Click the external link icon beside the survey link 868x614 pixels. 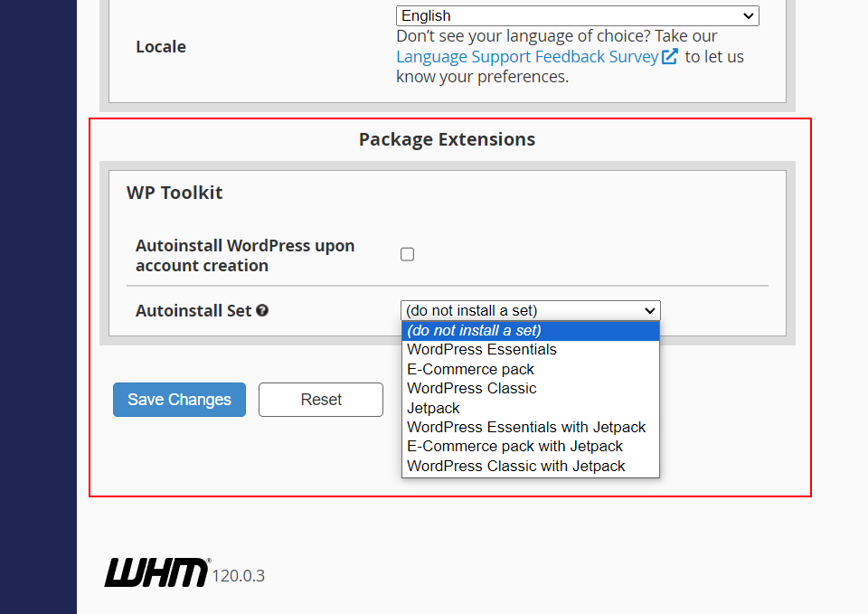(670, 57)
